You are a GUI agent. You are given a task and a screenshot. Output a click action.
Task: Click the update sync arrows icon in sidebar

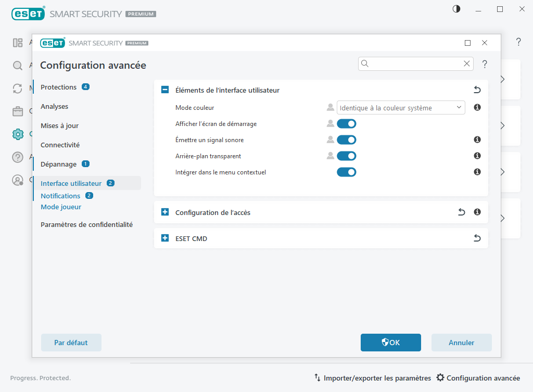(17, 89)
